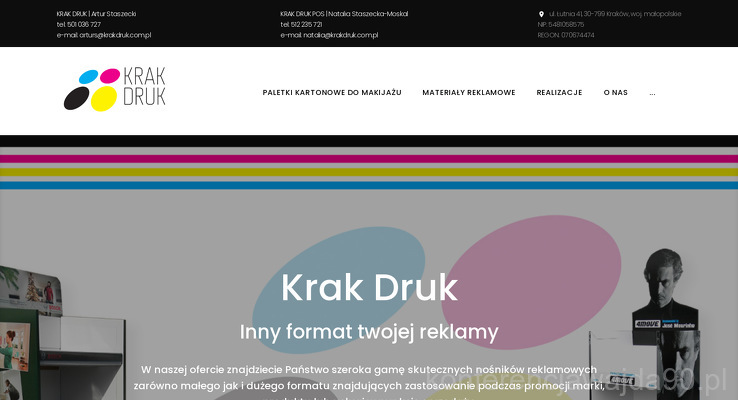Click the ul. Lutnia 41 Kraków address
Screen dimensions: 738x400
[615, 14]
